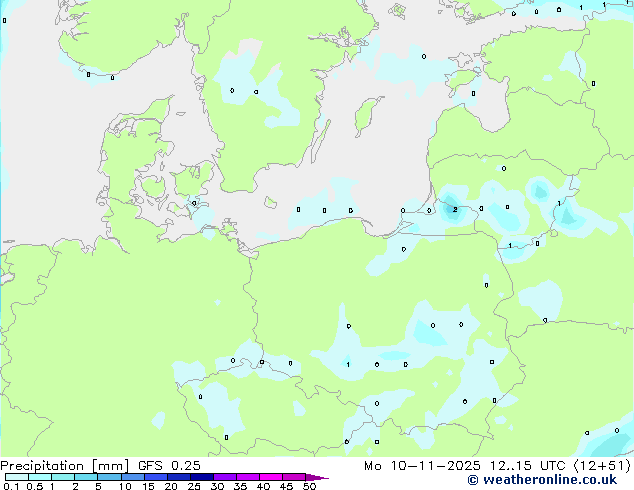
Task: Pick the 45–50 mm legend swatch
Action: coord(294,477)
